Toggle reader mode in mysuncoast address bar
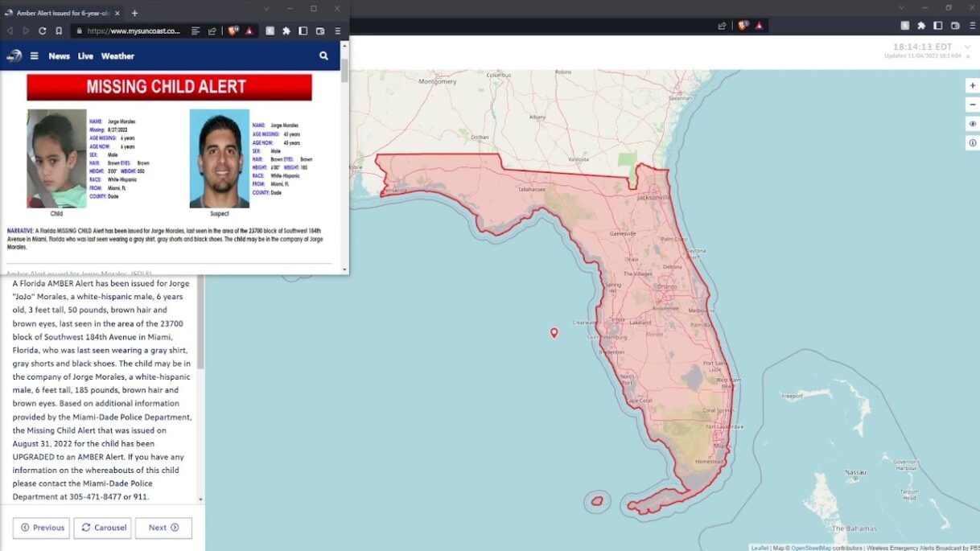 tap(196, 31)
